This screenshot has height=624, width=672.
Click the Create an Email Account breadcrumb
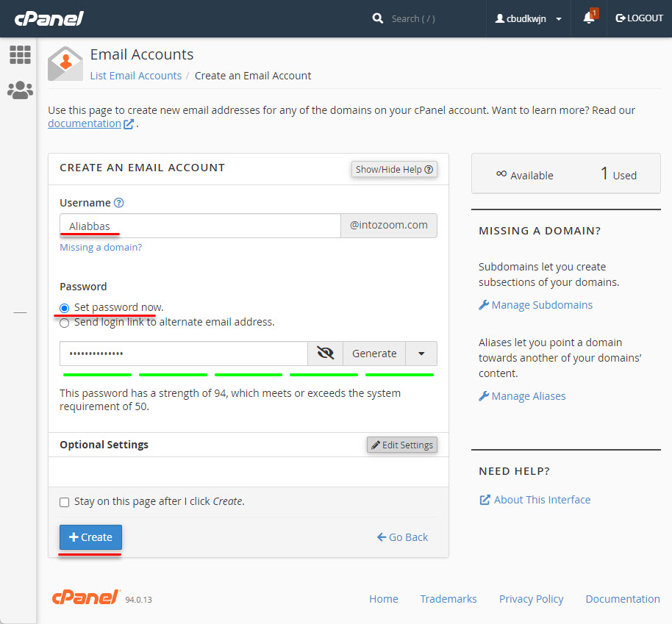coord(253,76)
